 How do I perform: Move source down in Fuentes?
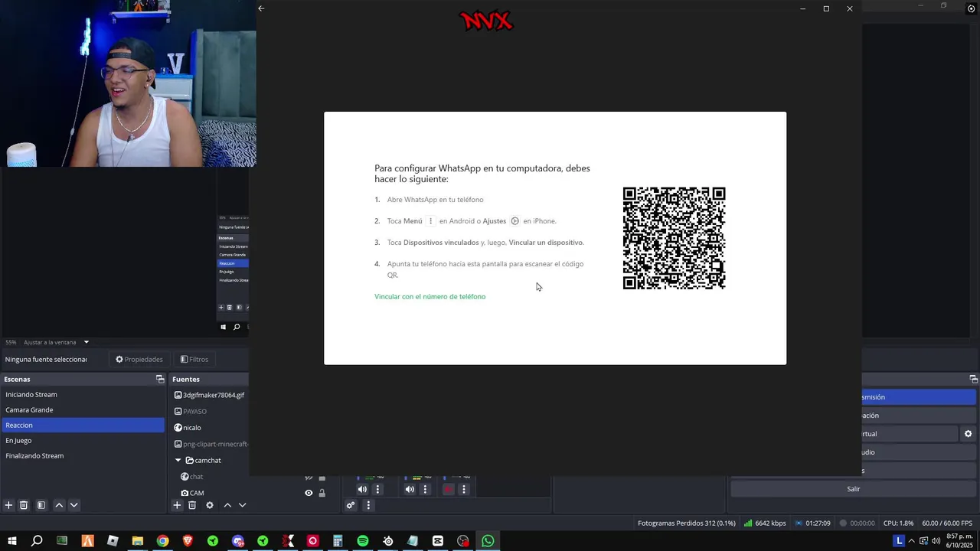click(243, 505)
